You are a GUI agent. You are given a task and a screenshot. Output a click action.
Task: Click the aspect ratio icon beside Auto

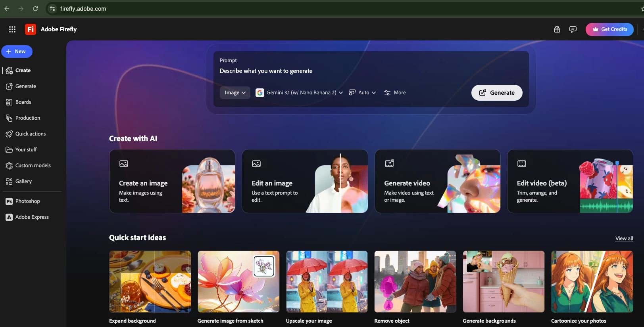(x=352, y=93)
